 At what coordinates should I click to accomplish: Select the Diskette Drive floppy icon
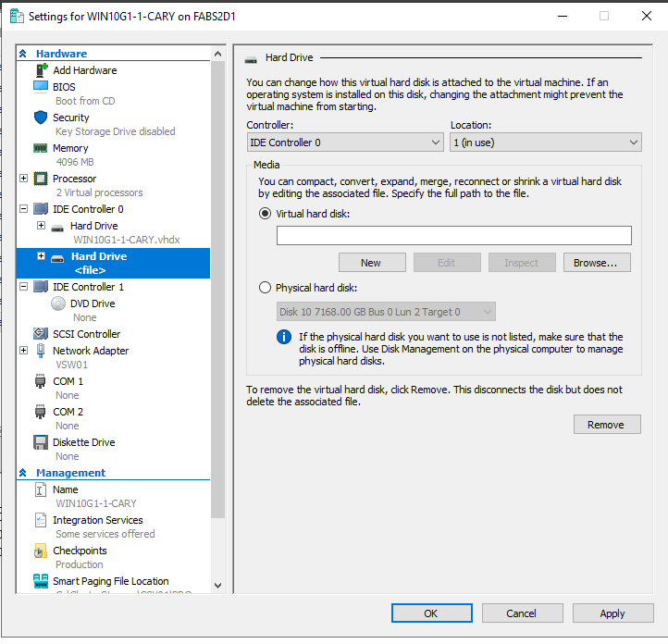coord(41,442)
